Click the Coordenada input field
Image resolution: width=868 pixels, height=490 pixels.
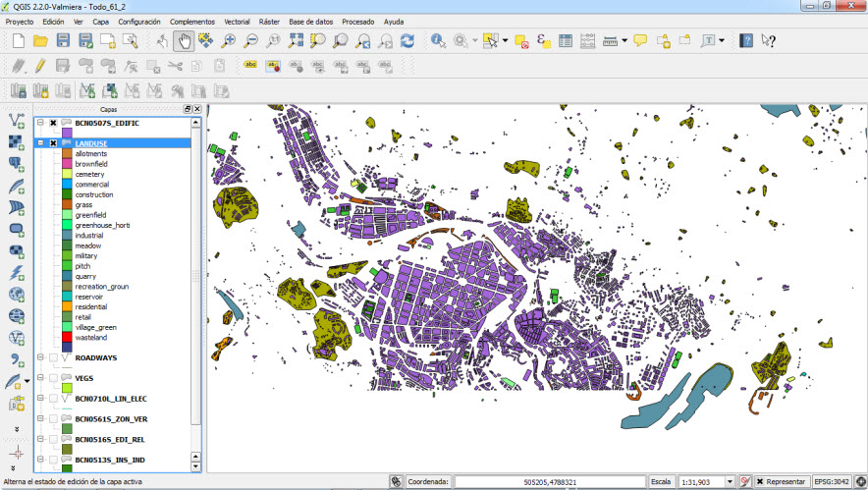(x=549, y=481)
